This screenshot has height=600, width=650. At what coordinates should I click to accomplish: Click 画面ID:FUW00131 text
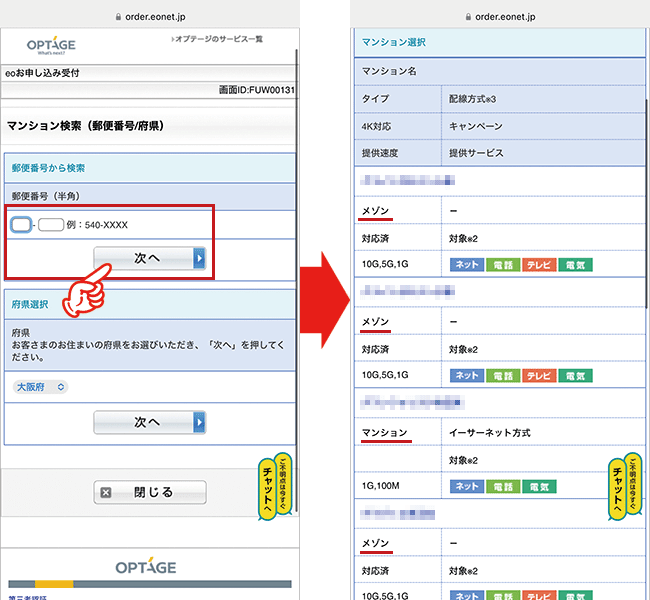[x=257, y=90]
